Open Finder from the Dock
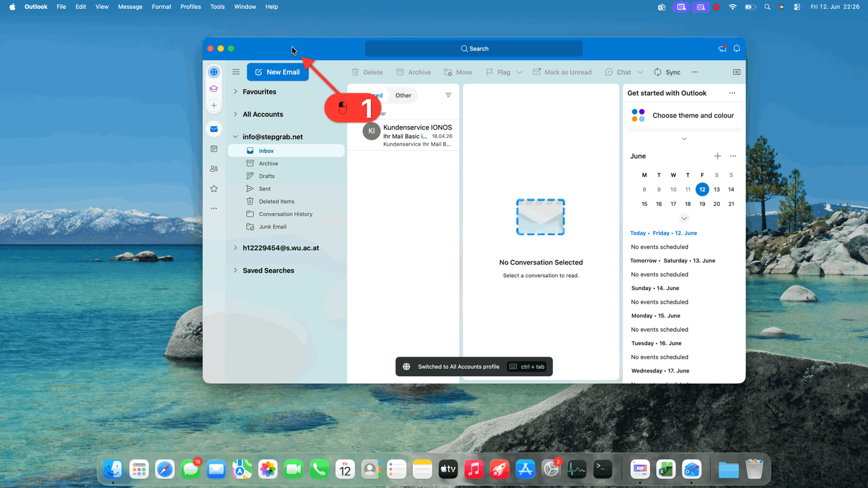Image resolution: width=868 pixels, height=488 pixels. [113, 469]
